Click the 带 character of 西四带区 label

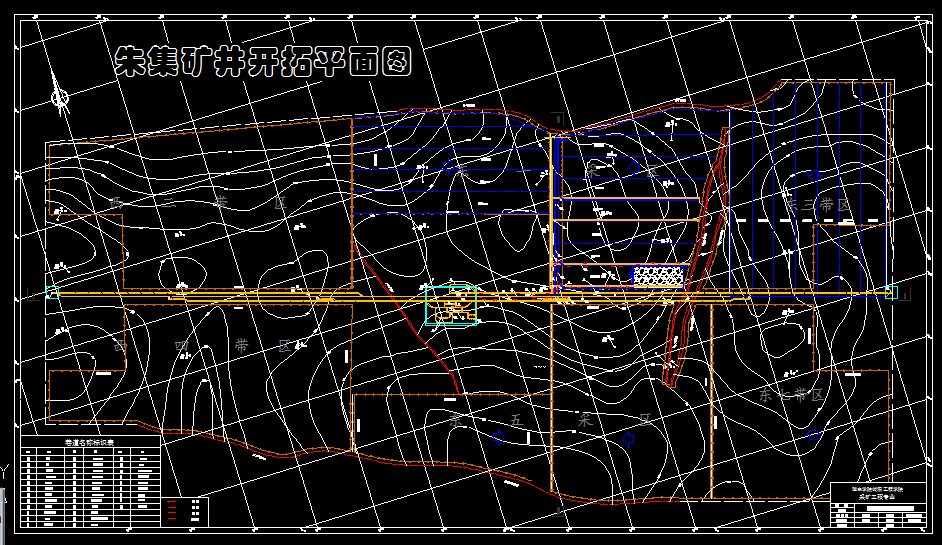point(242,346)
